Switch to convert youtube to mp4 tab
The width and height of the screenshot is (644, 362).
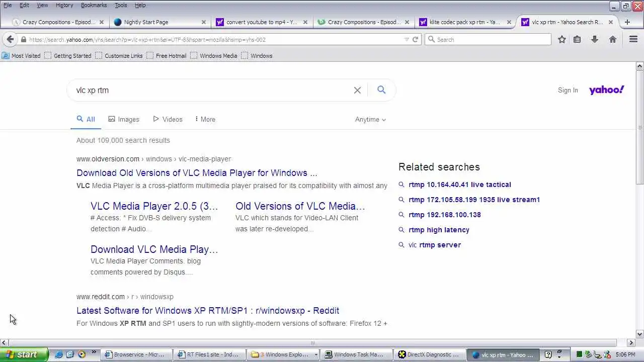(x=262, y=22)
